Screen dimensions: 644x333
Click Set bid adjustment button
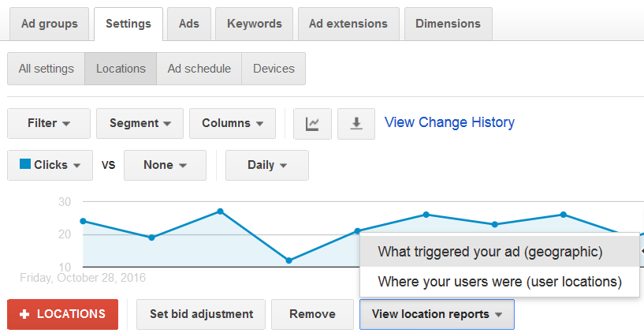[x=201, y=314]
